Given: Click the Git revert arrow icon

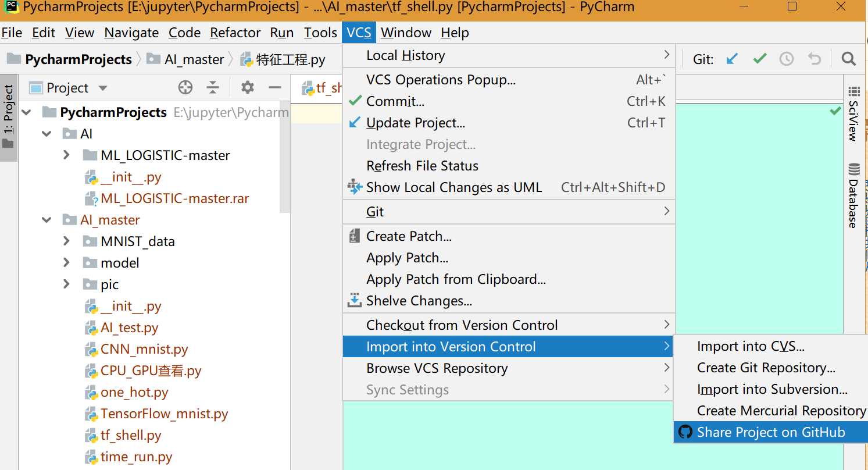Looking at the screenshot, I should pos(815,59).
